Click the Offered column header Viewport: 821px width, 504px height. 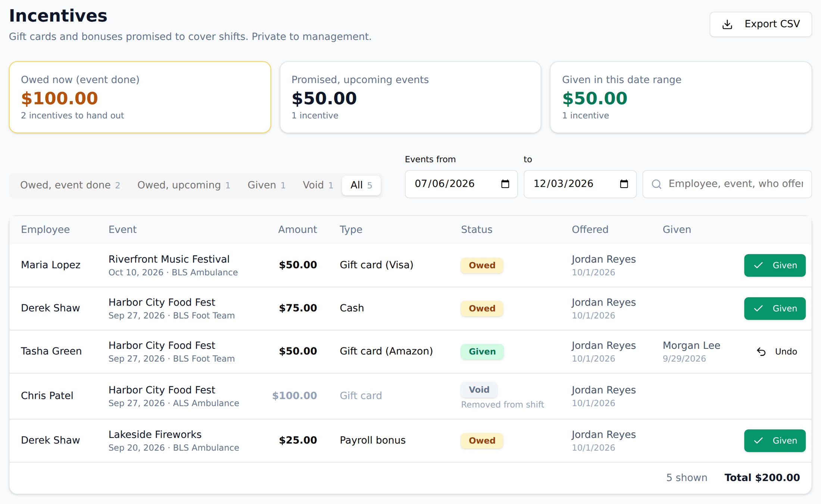click(x=590, y=229)
